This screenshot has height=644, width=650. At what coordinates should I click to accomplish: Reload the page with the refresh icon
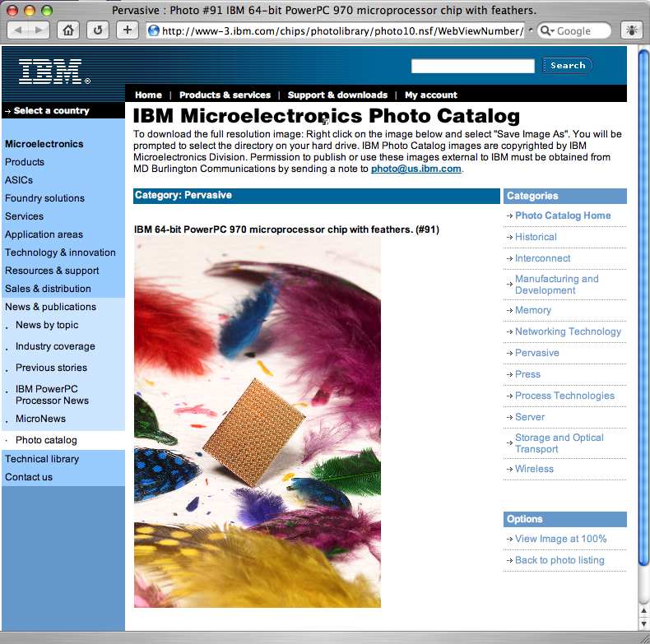click(x=98, y=30)
